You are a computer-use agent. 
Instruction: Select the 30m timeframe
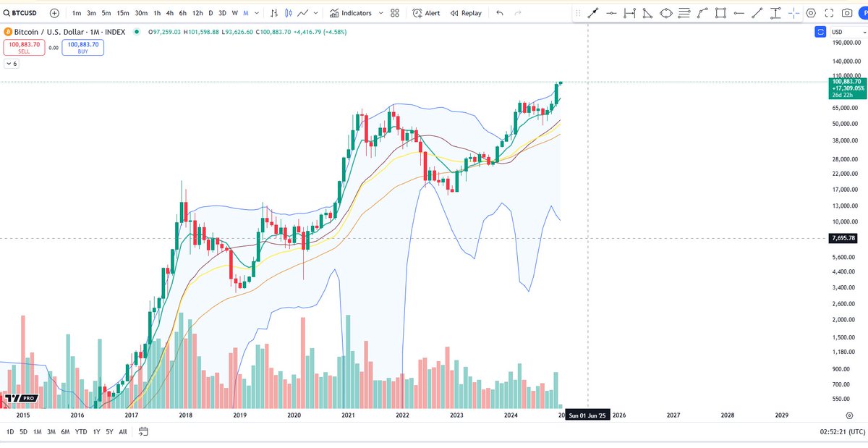pyautogui.click(x=141, y=13)
